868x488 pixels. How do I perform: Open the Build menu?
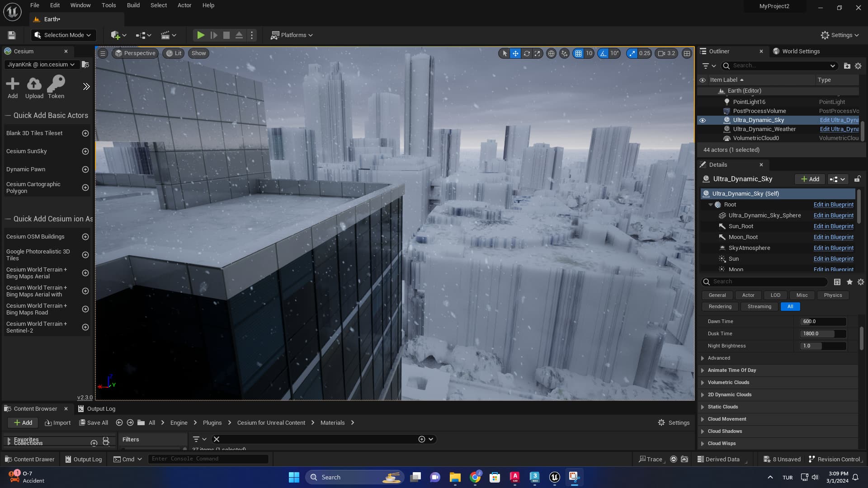pos(133,5)
